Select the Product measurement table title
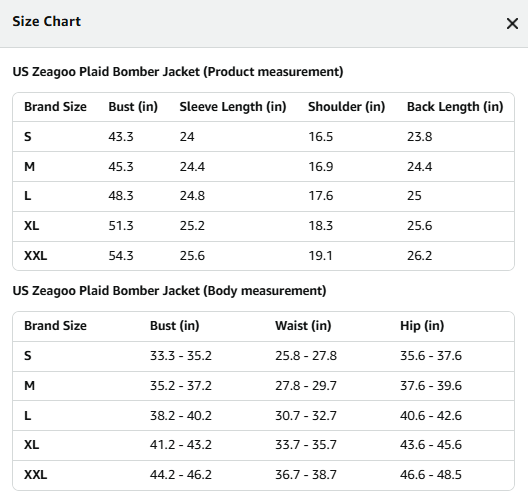The image size is (528, 503). [x=178, y=72]
